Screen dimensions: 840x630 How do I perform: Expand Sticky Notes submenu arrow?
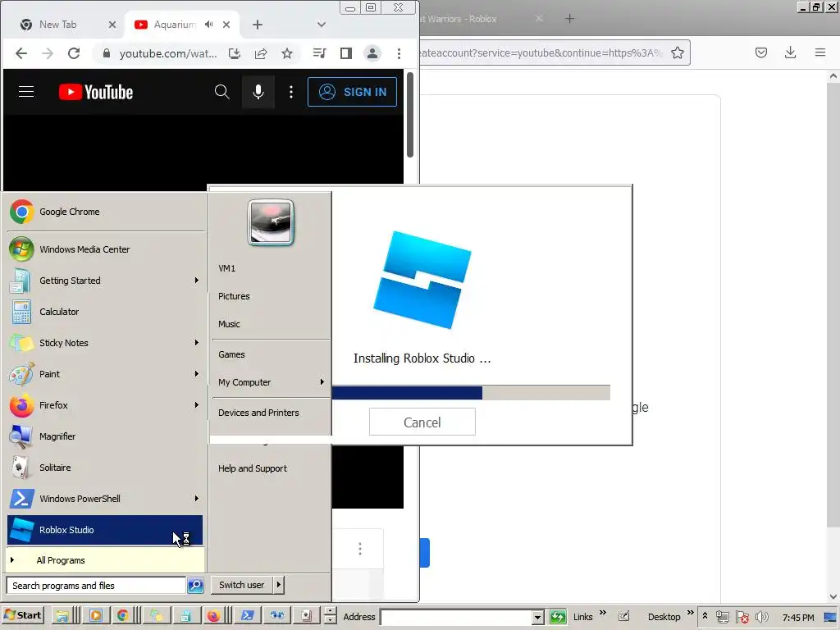click(x=197, y=342)
